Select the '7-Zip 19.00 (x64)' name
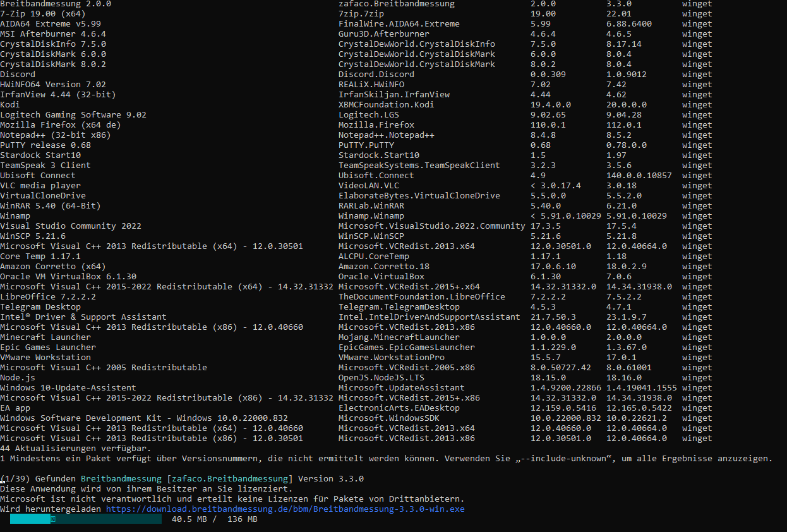Screen dimensions: 787x532 tap(43, 14)
